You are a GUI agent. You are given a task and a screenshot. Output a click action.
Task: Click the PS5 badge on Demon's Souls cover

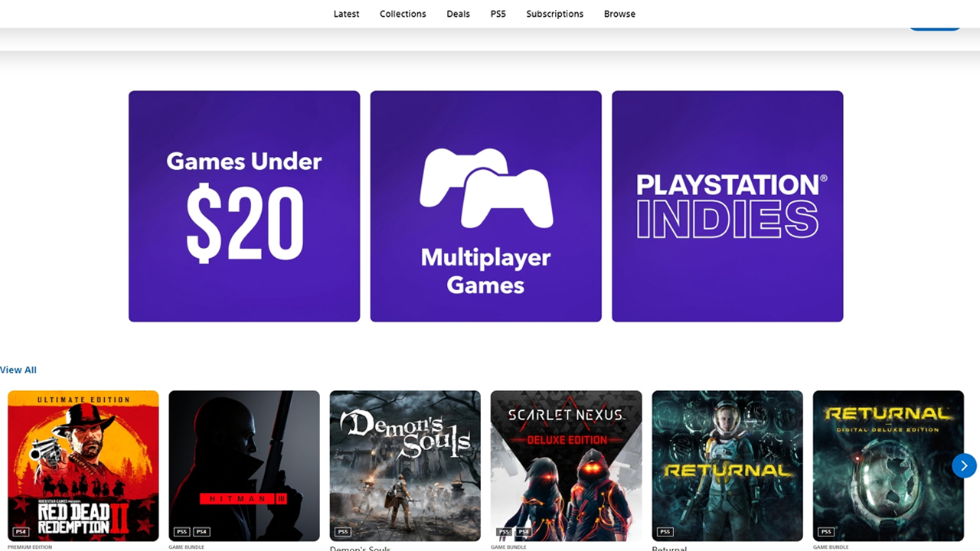pos(343,531)
